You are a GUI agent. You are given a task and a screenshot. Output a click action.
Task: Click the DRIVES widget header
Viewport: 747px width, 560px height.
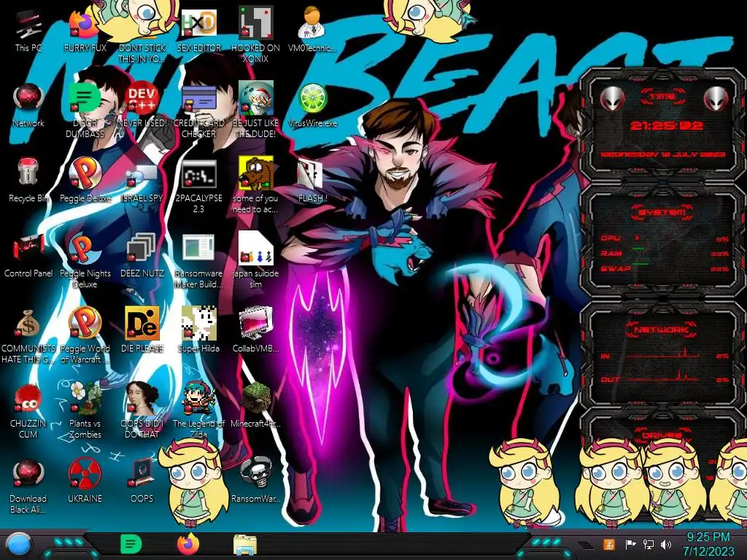(661, 435)
